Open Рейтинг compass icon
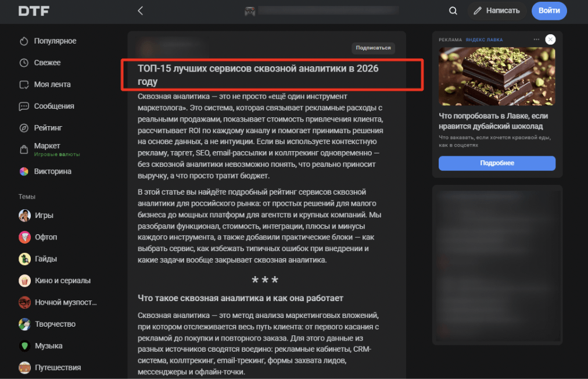Image resolution: width=588 pixels, height=379 pixels. coord(24,128)
